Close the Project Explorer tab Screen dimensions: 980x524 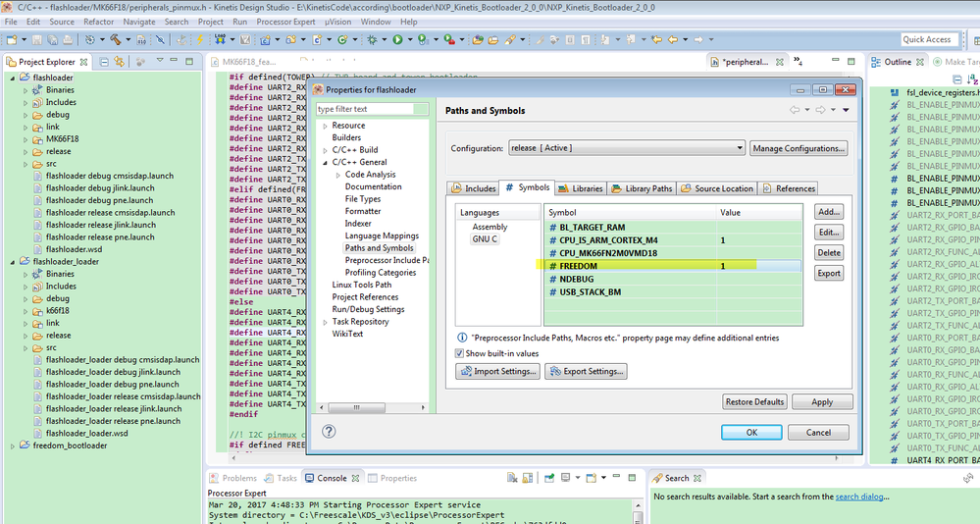(x=83, y=62)
